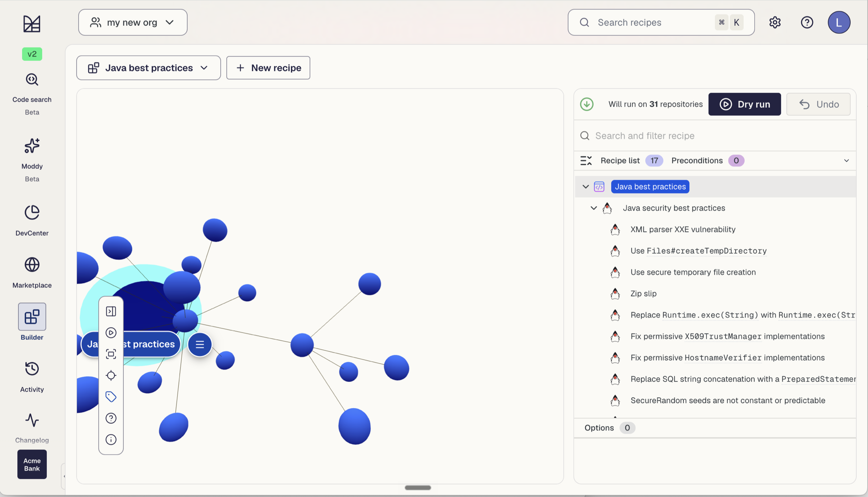Select Replace Runtime.exec(String) recipe

point(743,314)
